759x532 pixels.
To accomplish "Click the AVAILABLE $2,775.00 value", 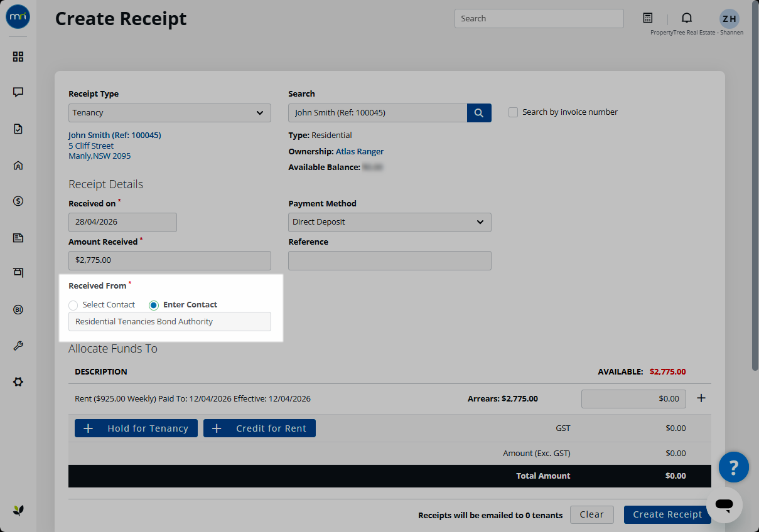I will click(667, 371).
